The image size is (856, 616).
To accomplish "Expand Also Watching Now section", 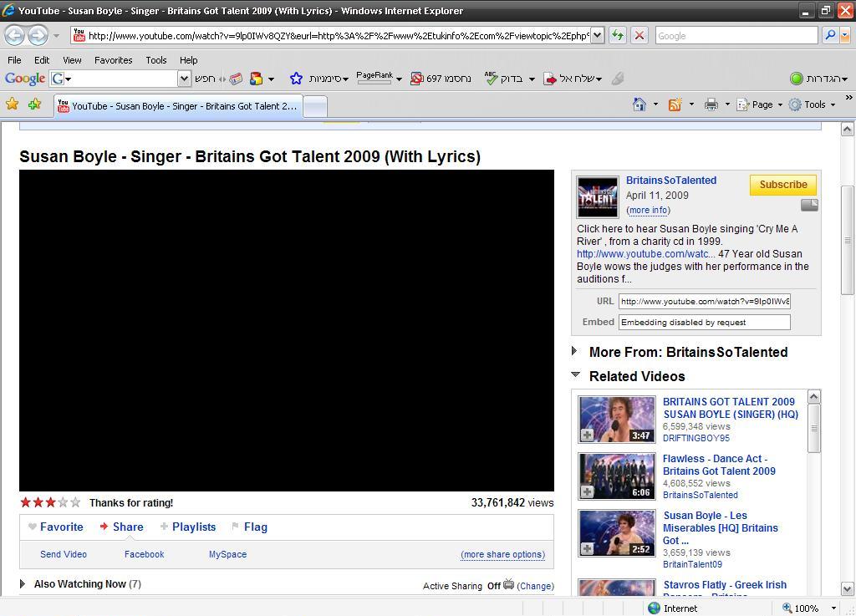I will [x=23, y=583].
